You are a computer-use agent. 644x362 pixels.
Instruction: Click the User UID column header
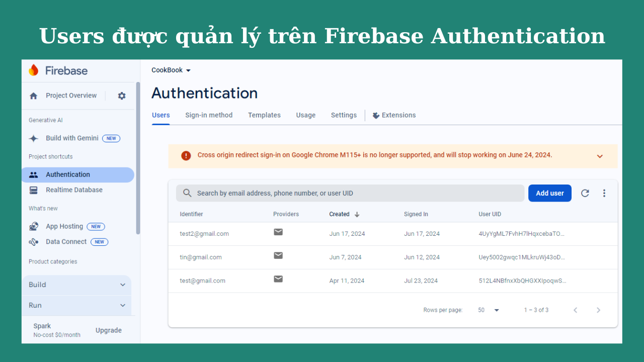(x=490, y=214)
